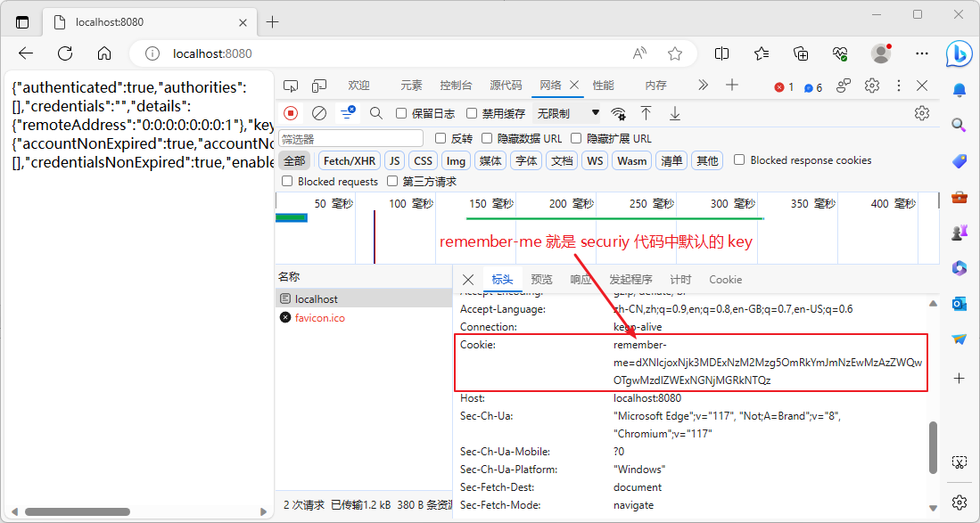Stop recording network log

[x=291, y=113]
